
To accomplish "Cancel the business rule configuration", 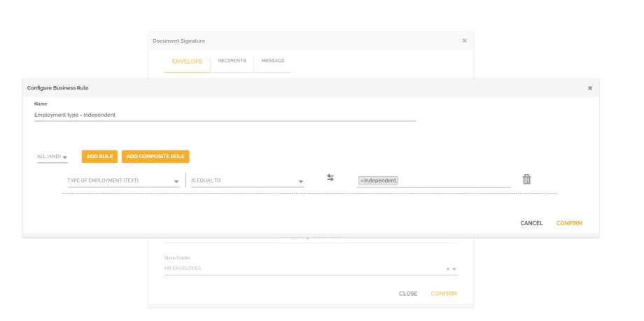I will coord(531,223).
